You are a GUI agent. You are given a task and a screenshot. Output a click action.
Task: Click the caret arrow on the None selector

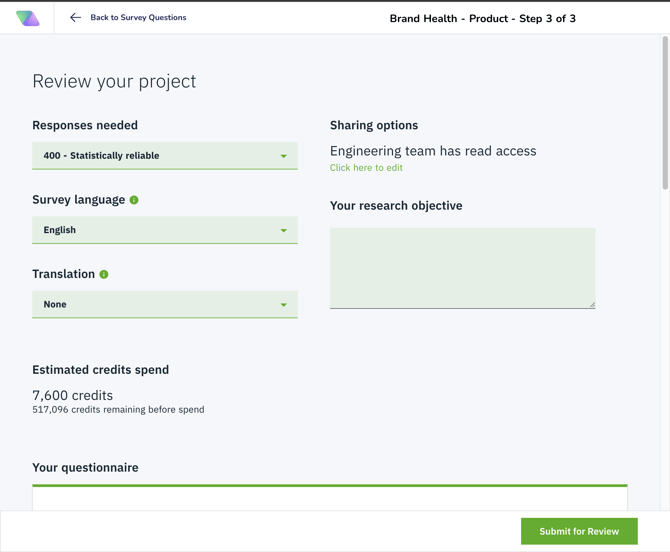pyautogui.click(x=283, y=304)
